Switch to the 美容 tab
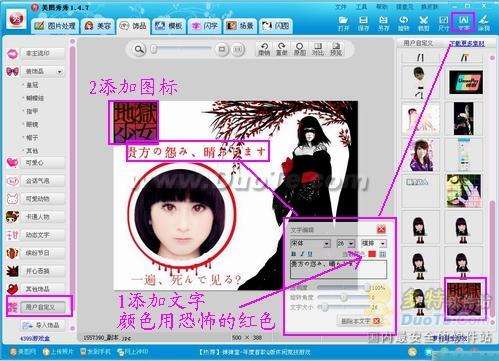The image size is (499, 361). tap(98, 26)
